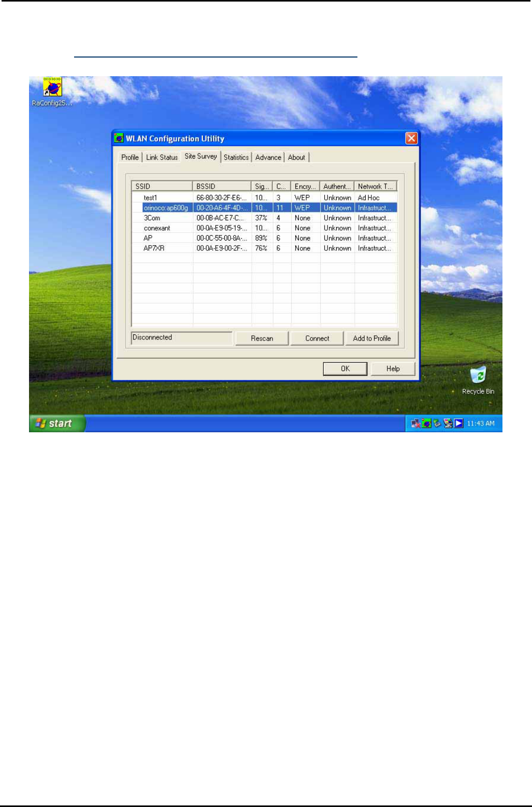Click the Rescan button
The width and height of the screenshot is (532, 807).
262,338
